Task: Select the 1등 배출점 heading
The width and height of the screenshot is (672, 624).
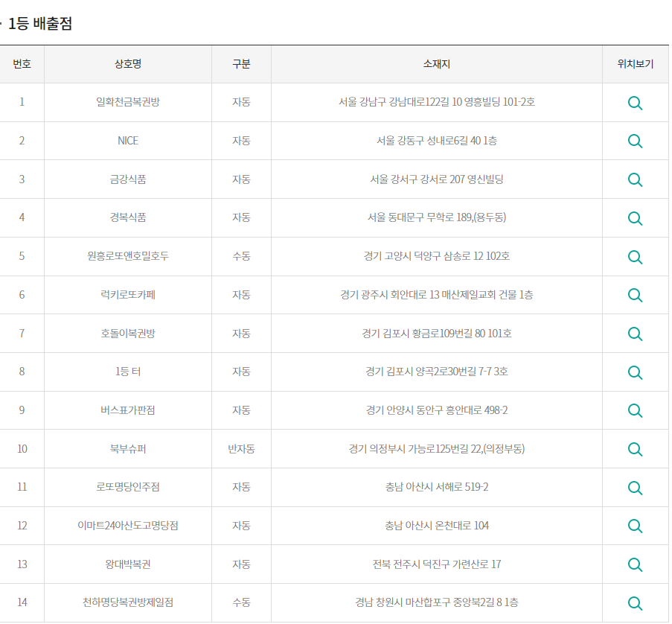Action: 40,23
